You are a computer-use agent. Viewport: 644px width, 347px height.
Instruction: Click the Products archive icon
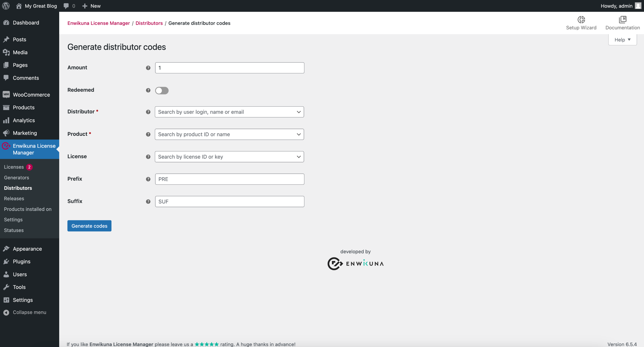6,107
